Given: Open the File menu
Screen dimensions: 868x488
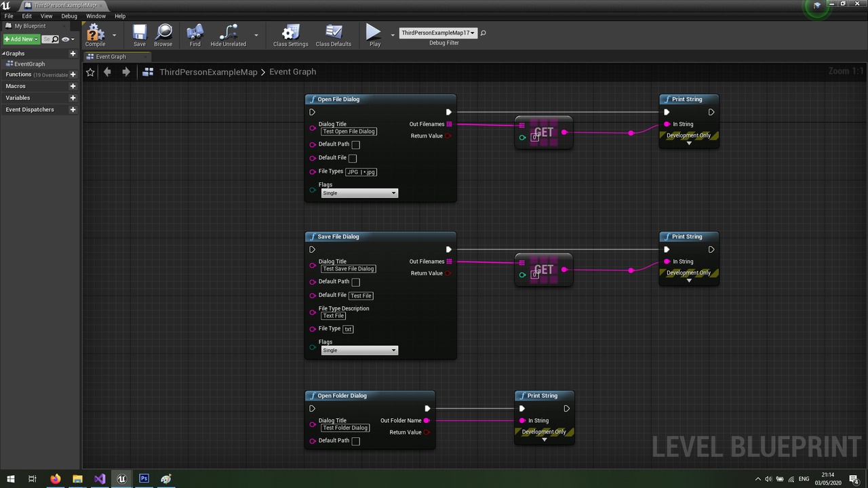Looking at the screenshot, I should (x=9, y=16).
